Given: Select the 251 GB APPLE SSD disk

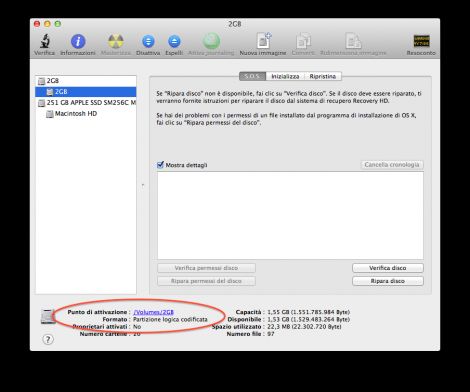Looking at the screenshot, I should click(x=86, y=103).
